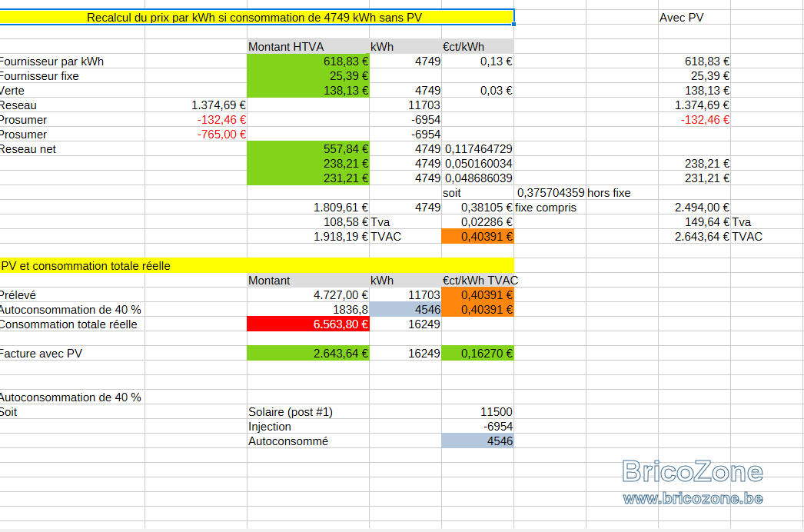Image resolution: width=804 pixels, height=532 pixels.
Task: Select the blue 4546 cell in Autoconsommé row
Action: 477,441
